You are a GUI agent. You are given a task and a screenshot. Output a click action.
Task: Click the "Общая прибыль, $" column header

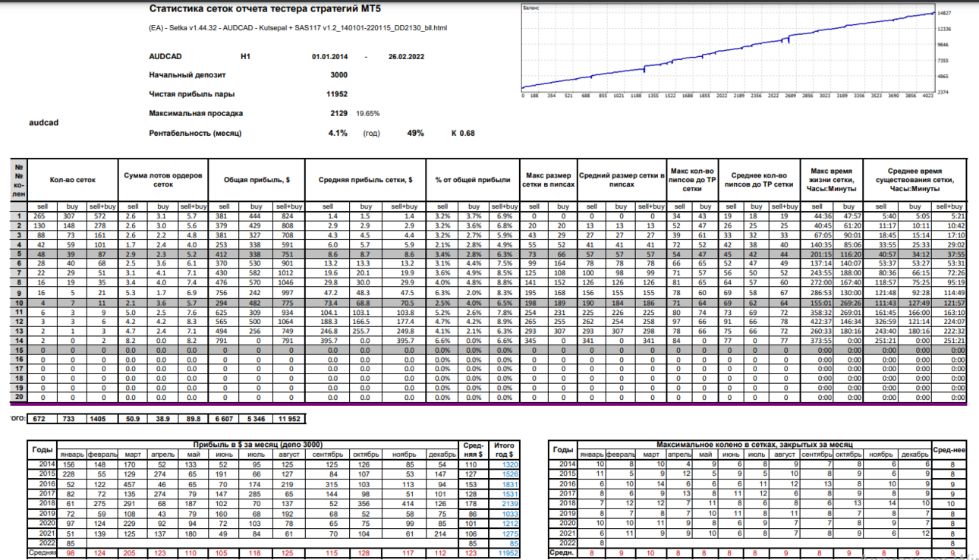tap(257, 179)
